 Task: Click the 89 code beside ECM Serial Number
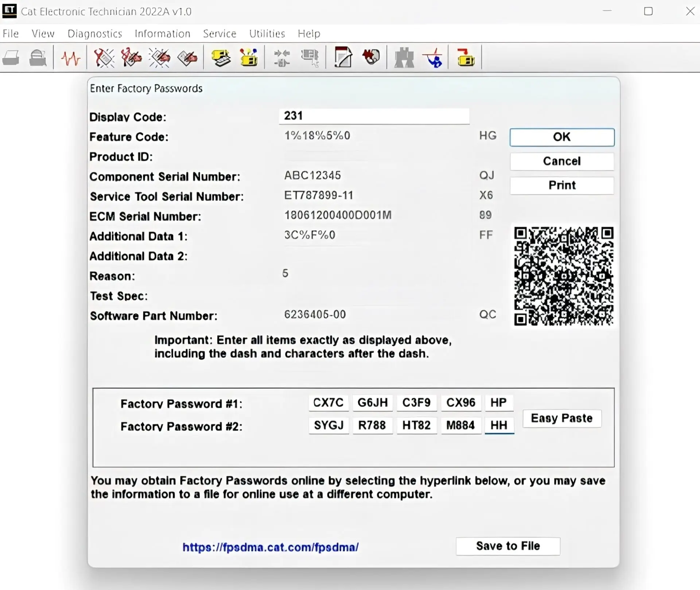[486, 215]
